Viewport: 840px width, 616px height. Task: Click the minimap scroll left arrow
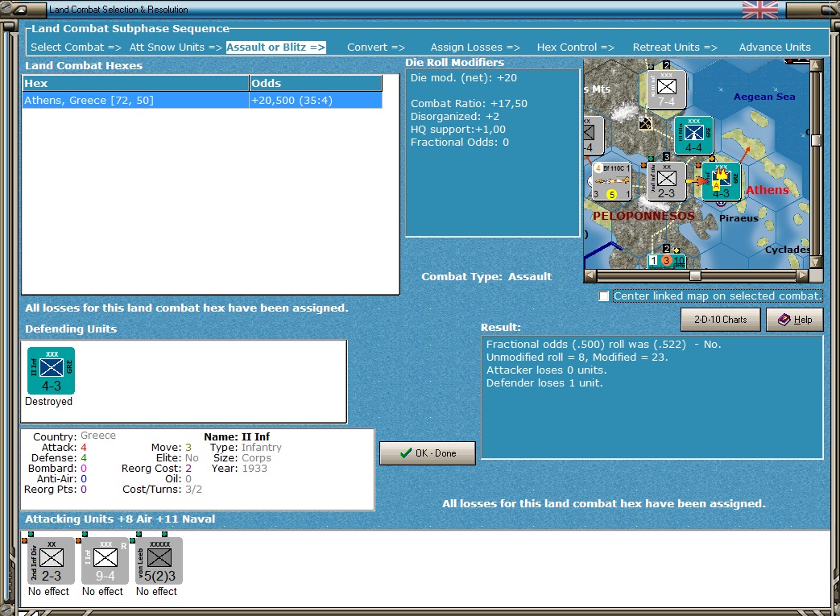[x=590, y=276]
